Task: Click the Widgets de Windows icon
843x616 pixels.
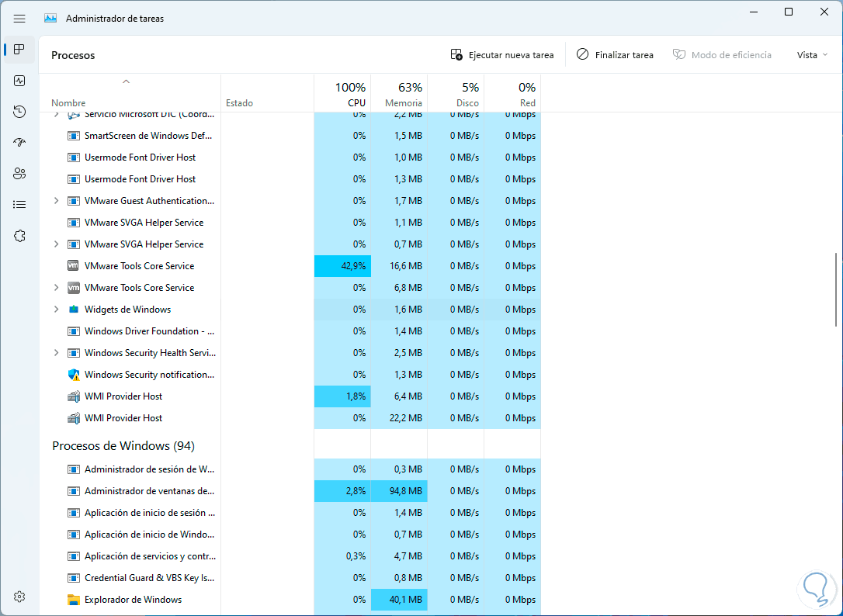Action: point(74,310)
